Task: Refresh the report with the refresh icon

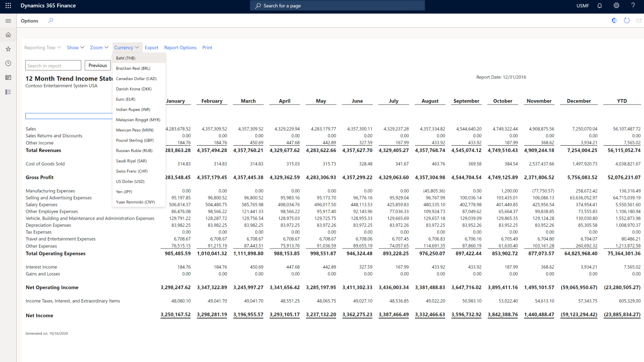Action: click(627, 21)
